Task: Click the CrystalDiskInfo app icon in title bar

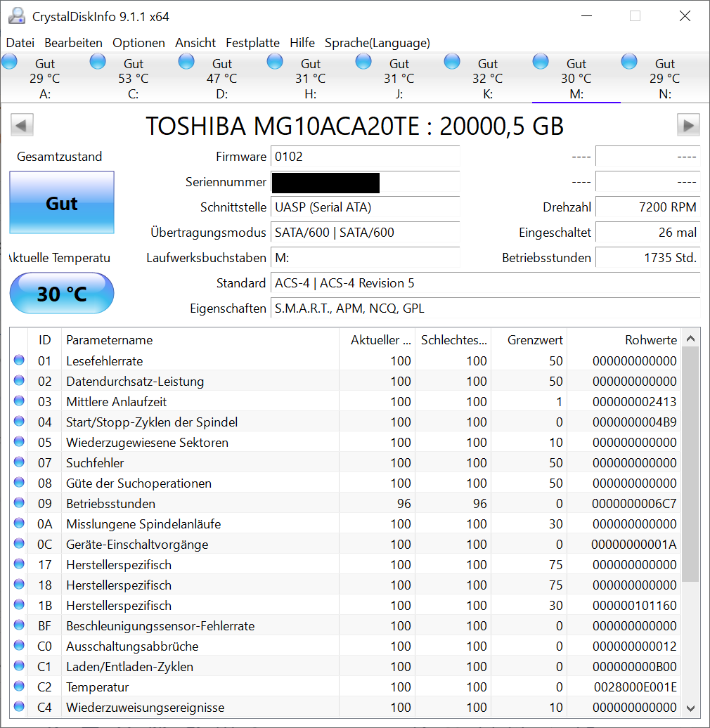Action: click(x=17, y=15)
